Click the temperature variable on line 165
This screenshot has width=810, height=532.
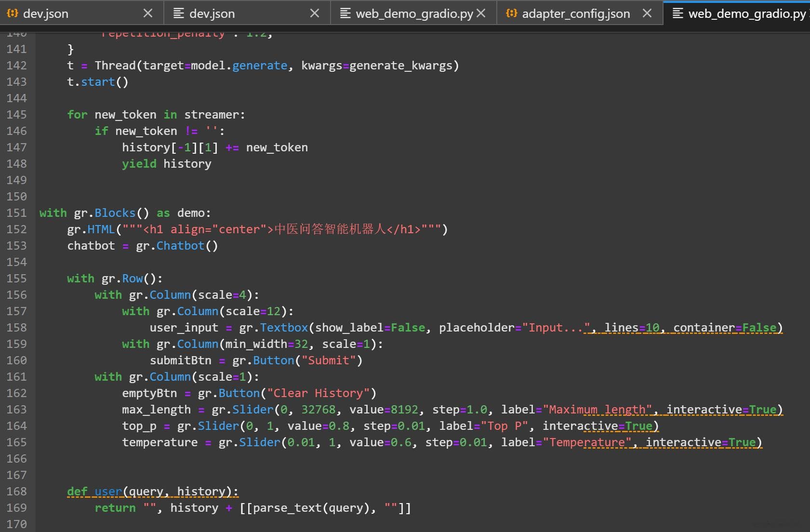click(x=160, y=442)
